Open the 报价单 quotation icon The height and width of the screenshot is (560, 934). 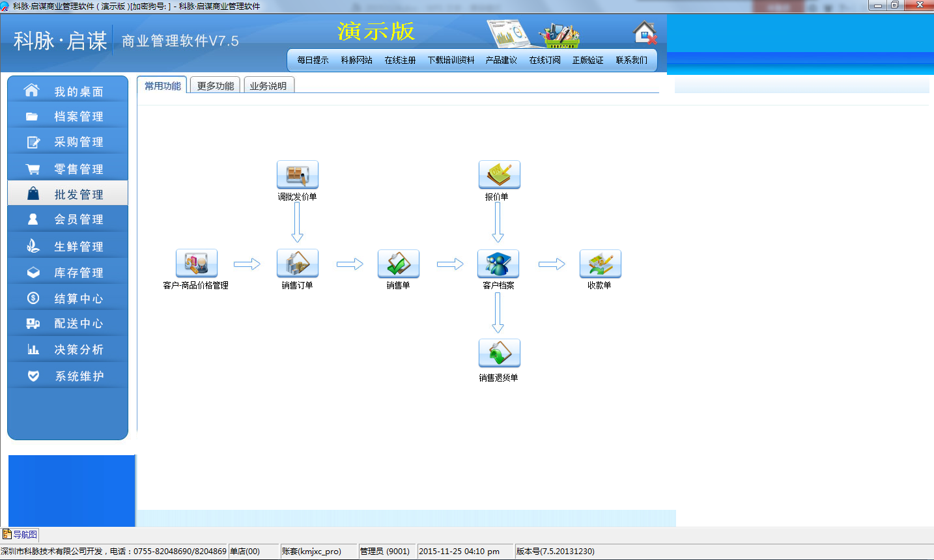[x=500, y=175]
